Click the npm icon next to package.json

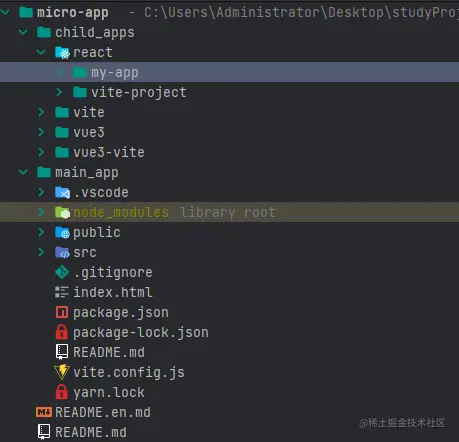pos(62,312)
